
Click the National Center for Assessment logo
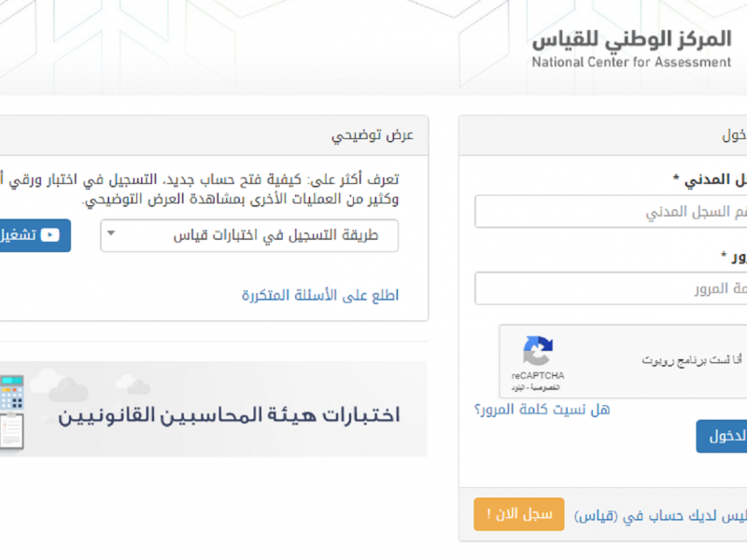[631, 49]
